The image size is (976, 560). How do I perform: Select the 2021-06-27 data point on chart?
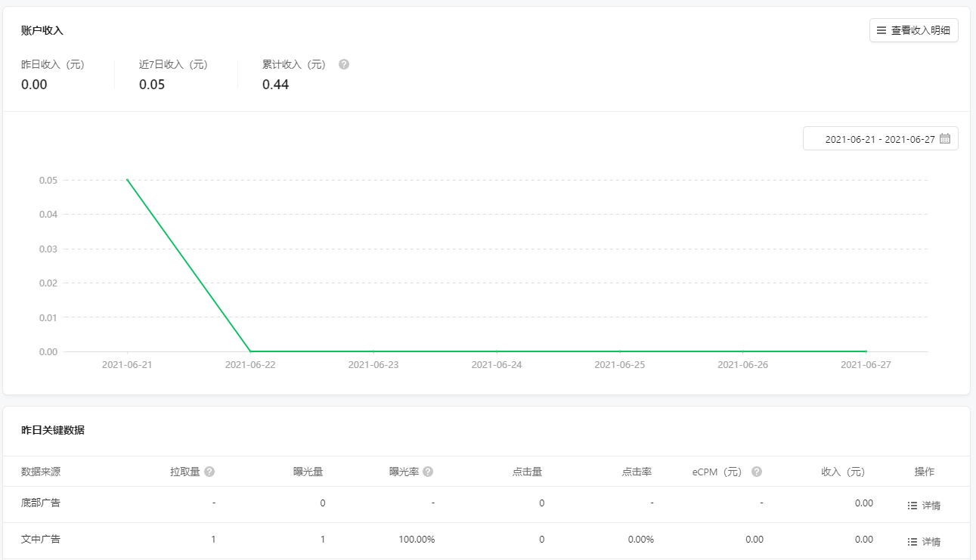point(866,351)
